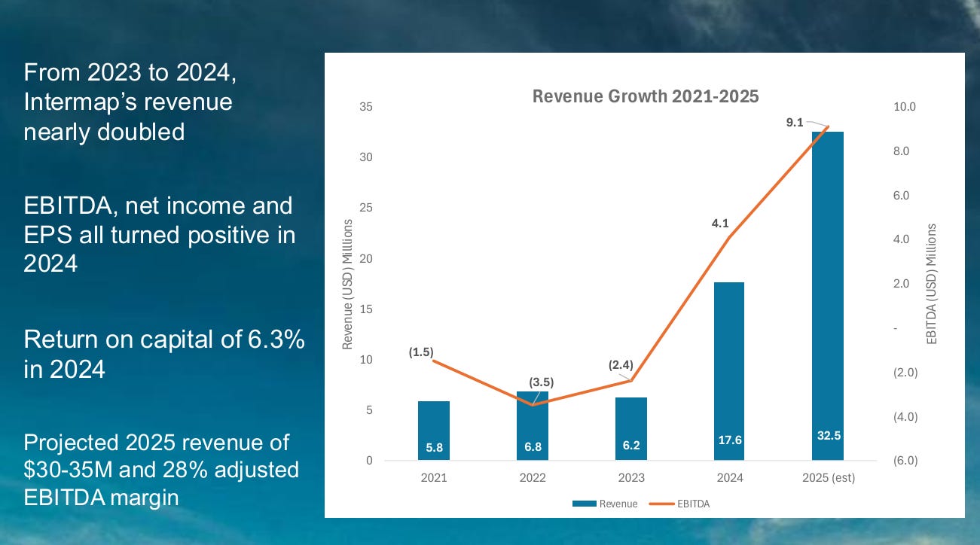This screenshot has width=980, height=545.
Task: Select the 2024 revenue bar labeled 17.6
Action: tap(729, 371)
